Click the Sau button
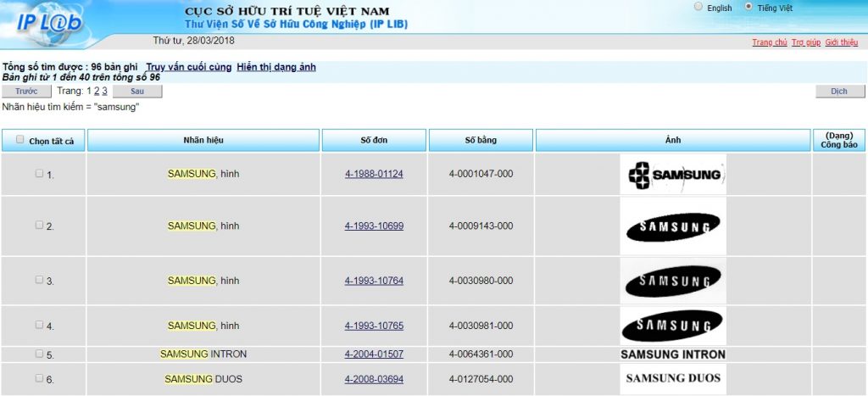 tap(137, 92)
